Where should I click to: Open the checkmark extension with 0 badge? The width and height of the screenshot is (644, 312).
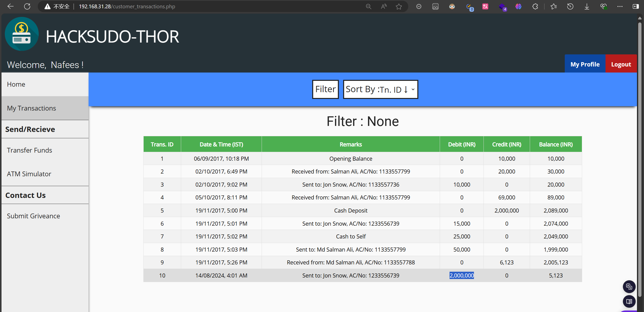coord(469,7)
